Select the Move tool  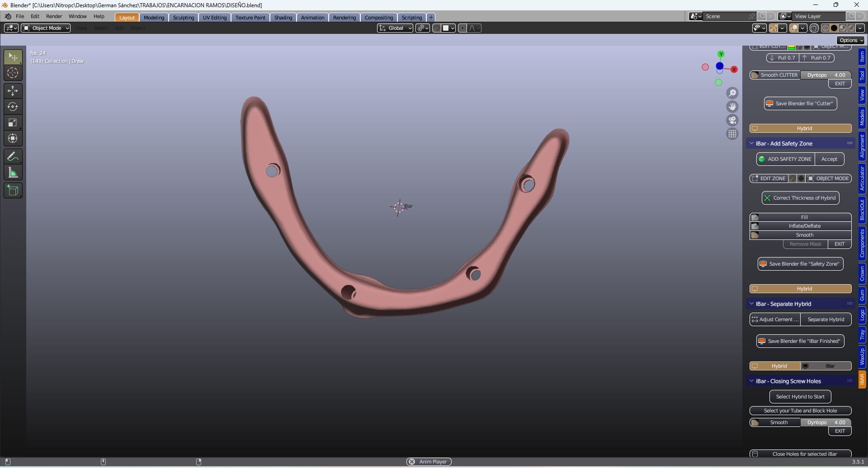13,91
